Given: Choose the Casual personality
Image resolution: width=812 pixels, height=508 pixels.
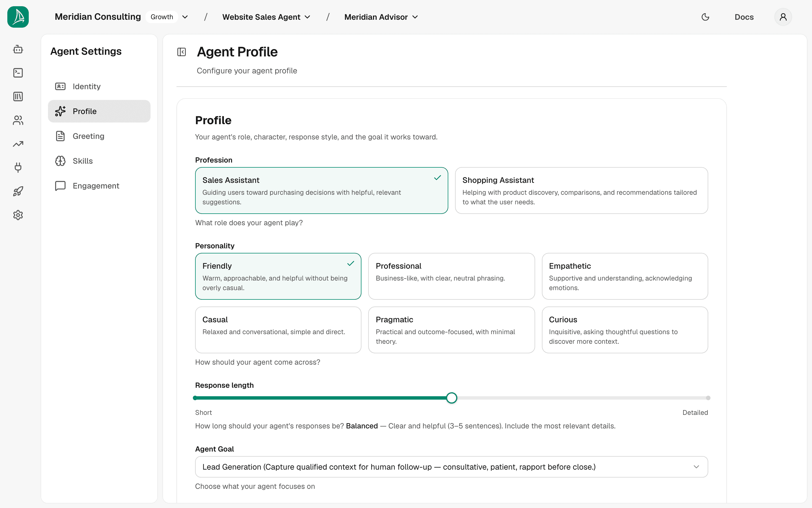Looking at the screenshot, I should [x=278, y=330].
